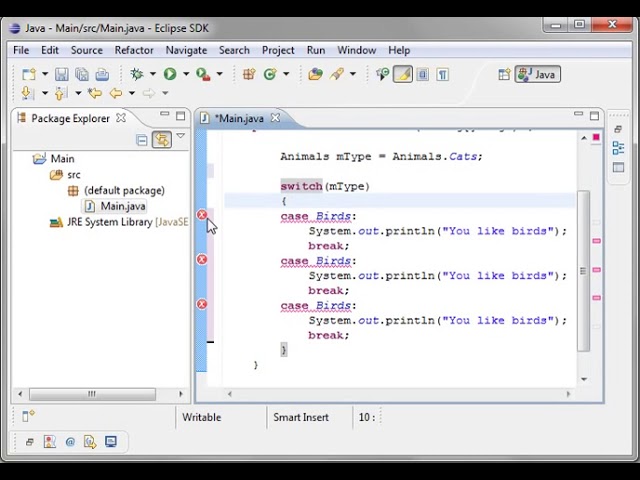This screenshot has height=480, width=640.
Task: Run the program with the green Run icon
Action: pyautogui.click(x=170, y=74)
